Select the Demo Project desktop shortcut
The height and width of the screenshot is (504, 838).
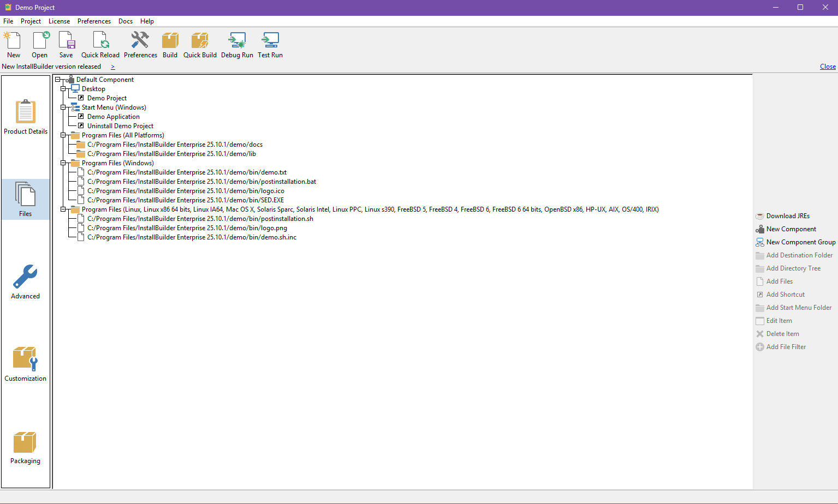coord(107,98)
